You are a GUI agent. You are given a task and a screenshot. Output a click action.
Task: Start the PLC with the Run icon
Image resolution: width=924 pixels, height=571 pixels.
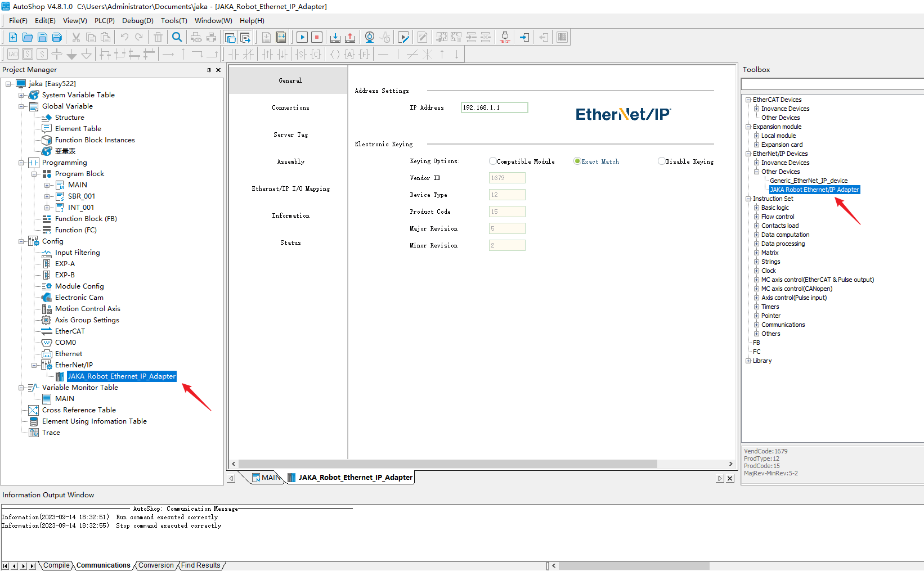coord(302,37)
